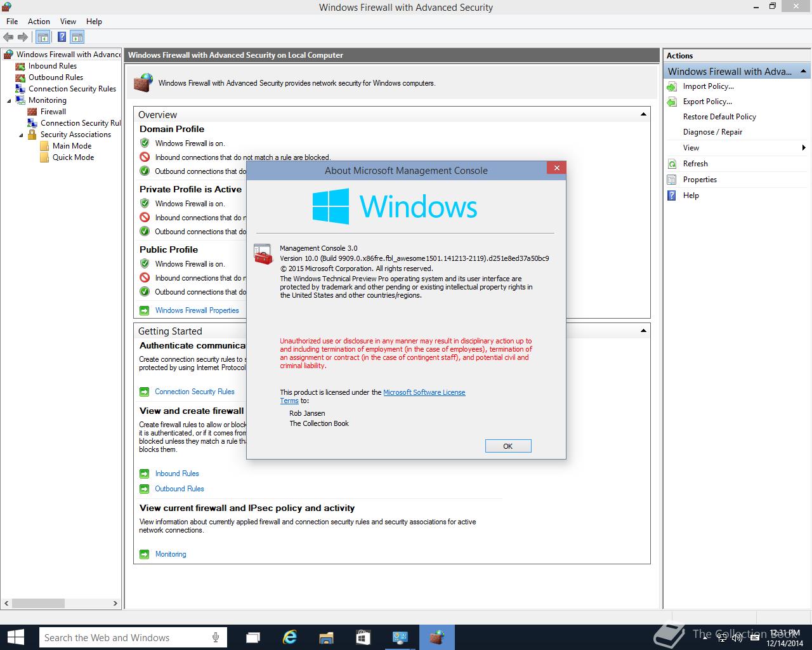
Task: Toggle the Show/Hide Action Pane toolbar button
Action: (x=77, y=37)
